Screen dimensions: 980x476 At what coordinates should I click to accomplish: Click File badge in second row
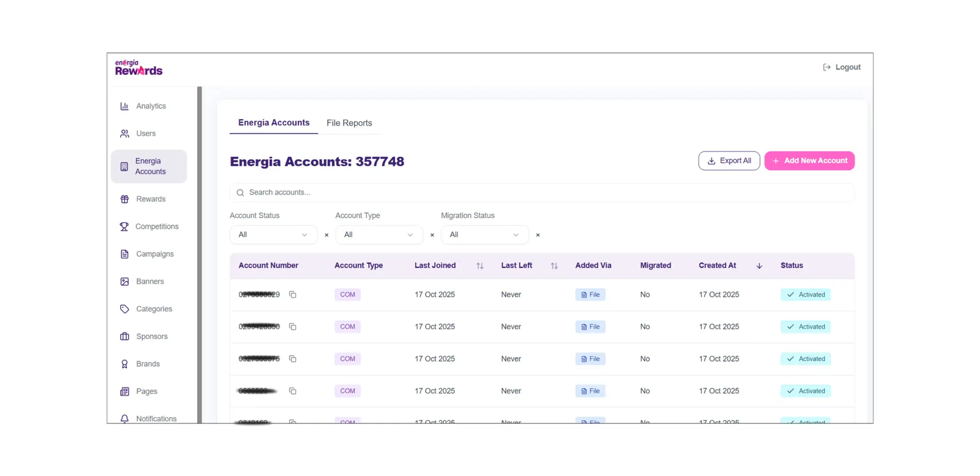[590, 327]
